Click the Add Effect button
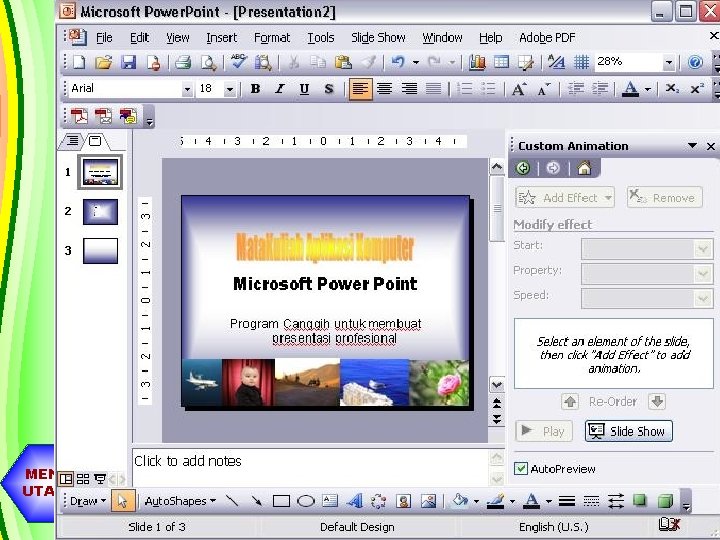This screenshot has width=720, height=540. pyautogui.click(x=565, y=197)
